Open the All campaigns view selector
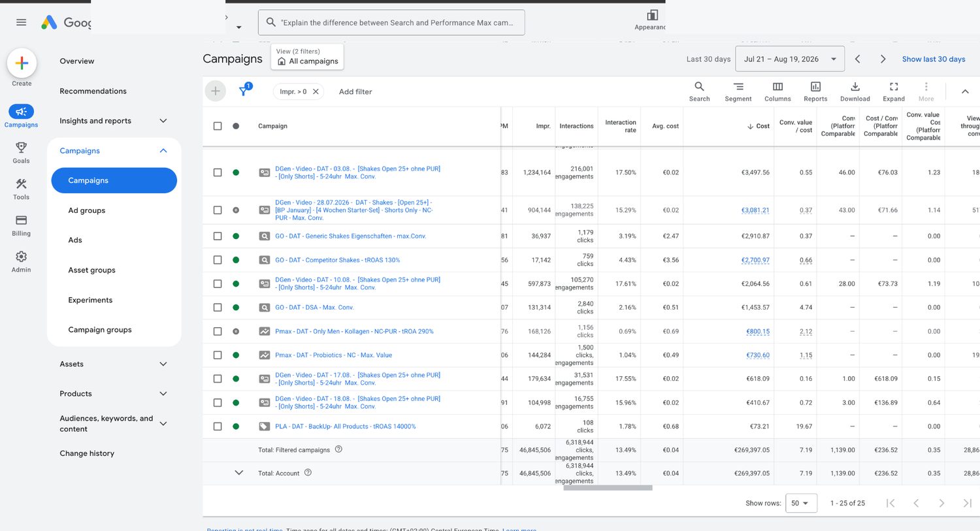Image resolution: width=980 pixels, height=531 pixels. click(x=308, y=57)
